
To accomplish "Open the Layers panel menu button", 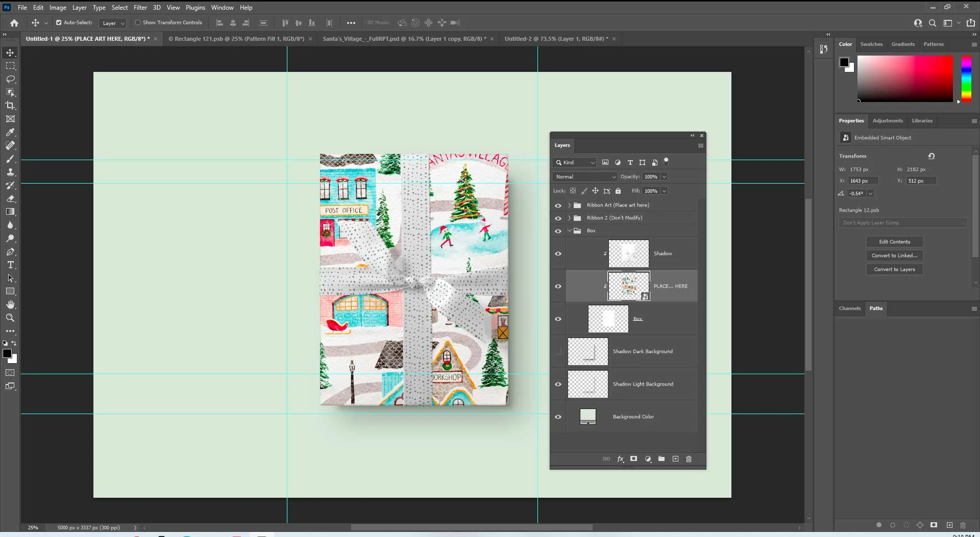I will (700, 145).
